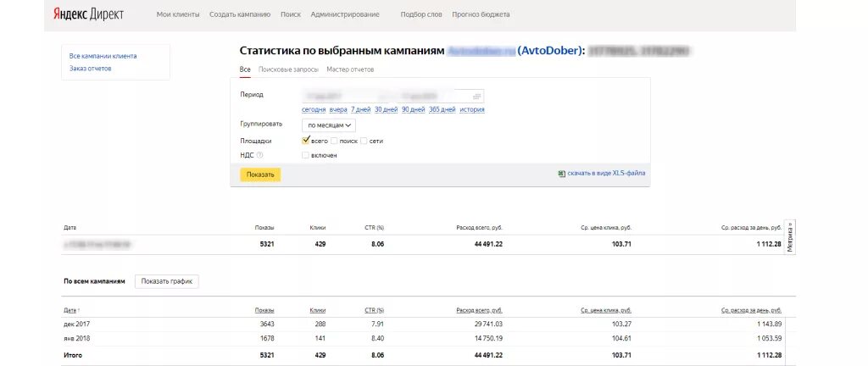
Task: Check the НДС 'включен' checkbox
Action: pyautogui.click(x=306, y=155)
